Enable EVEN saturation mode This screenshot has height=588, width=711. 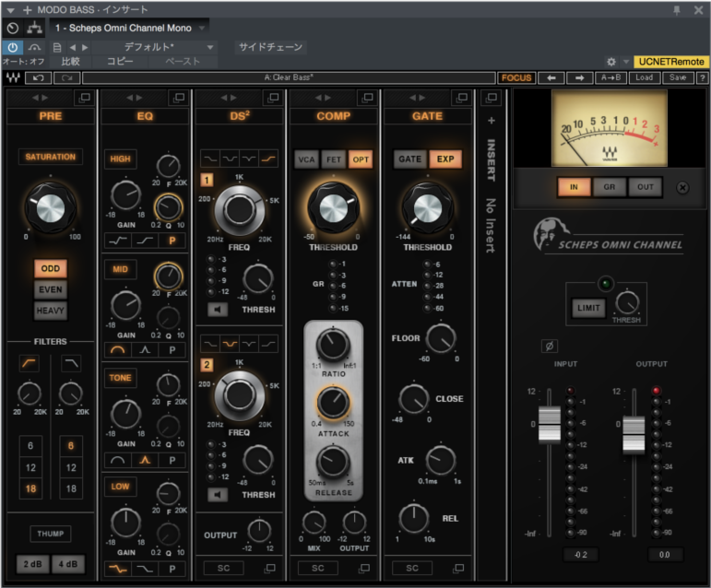[51, 289]
